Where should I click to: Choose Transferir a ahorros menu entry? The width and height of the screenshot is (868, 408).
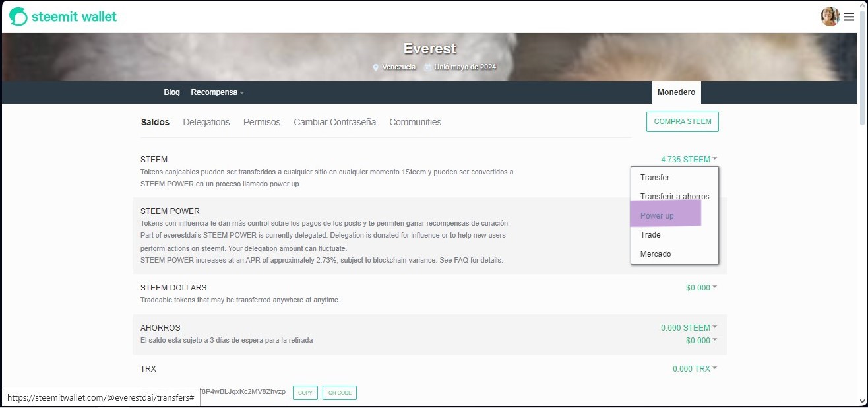pyautogui.click(x=675, y=197)
